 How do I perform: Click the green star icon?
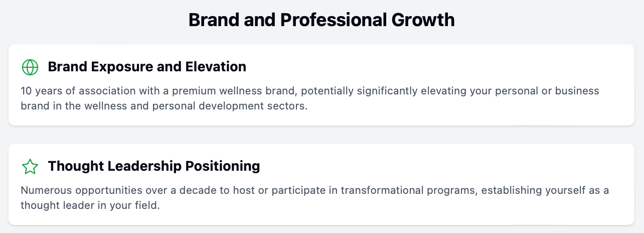(x=30, y=166)
